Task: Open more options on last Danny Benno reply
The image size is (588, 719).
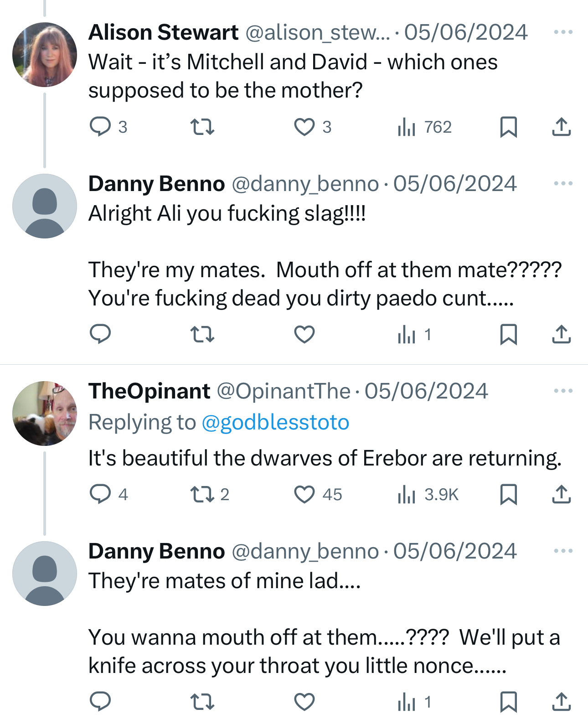Action: point(563,551)
